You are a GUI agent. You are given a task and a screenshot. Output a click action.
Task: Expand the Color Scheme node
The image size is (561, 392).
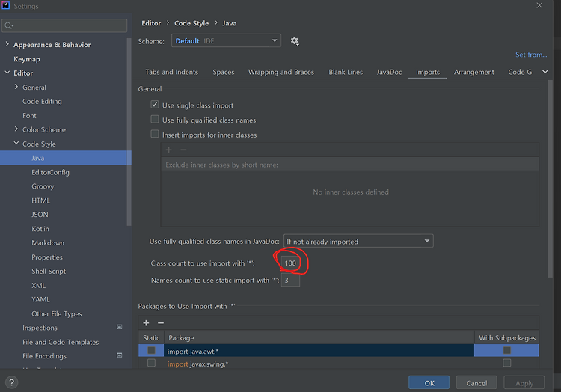(x=16, y=129)
